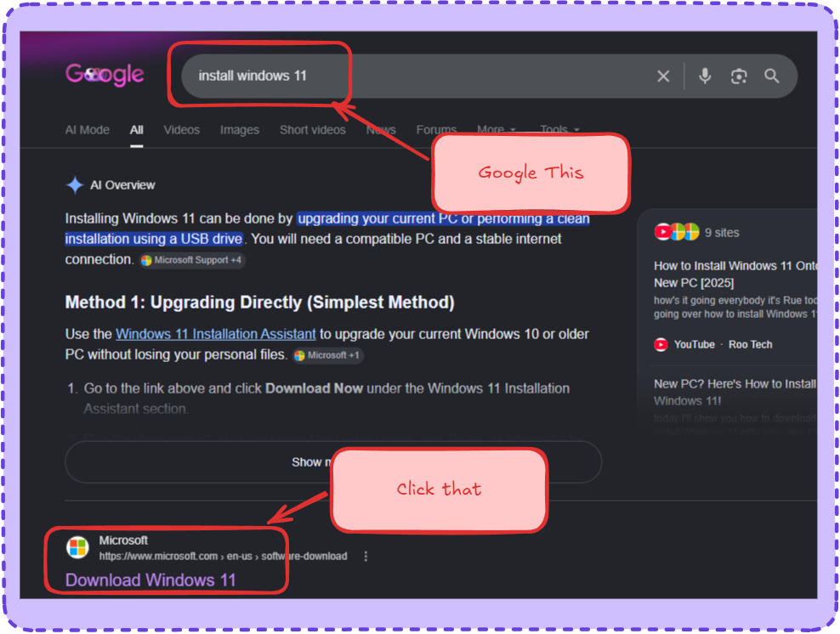The width and height of the screenshot is (840, 634).
Task: Click the Microsoft favicon in the search result
Action: click(x=77, y=547)
